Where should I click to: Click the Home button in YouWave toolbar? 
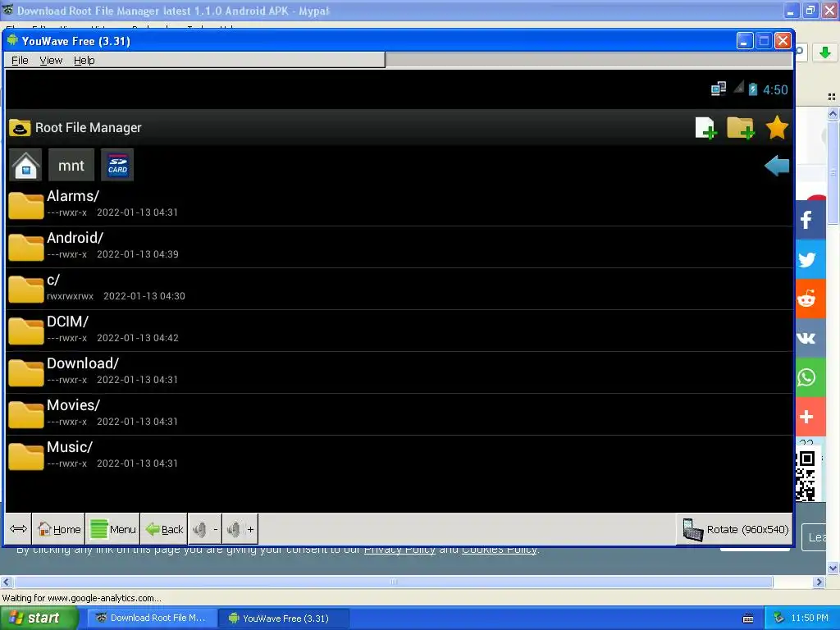59,529
